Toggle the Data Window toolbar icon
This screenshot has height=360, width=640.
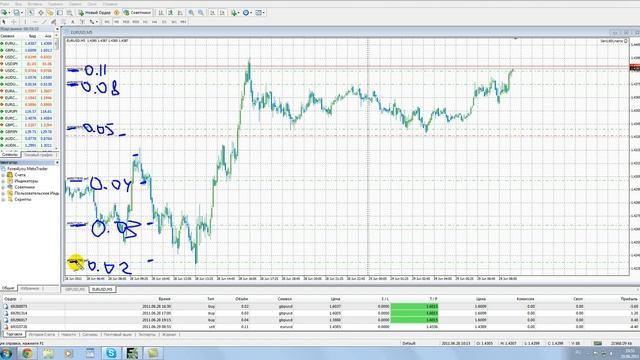pos(41,13)
